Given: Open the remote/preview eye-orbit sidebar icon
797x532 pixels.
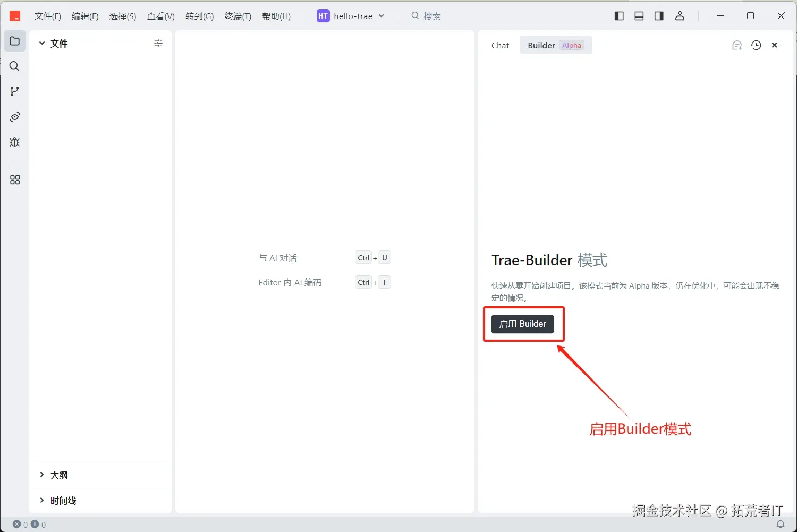Looking at the screenshot, I should [15, 117].
